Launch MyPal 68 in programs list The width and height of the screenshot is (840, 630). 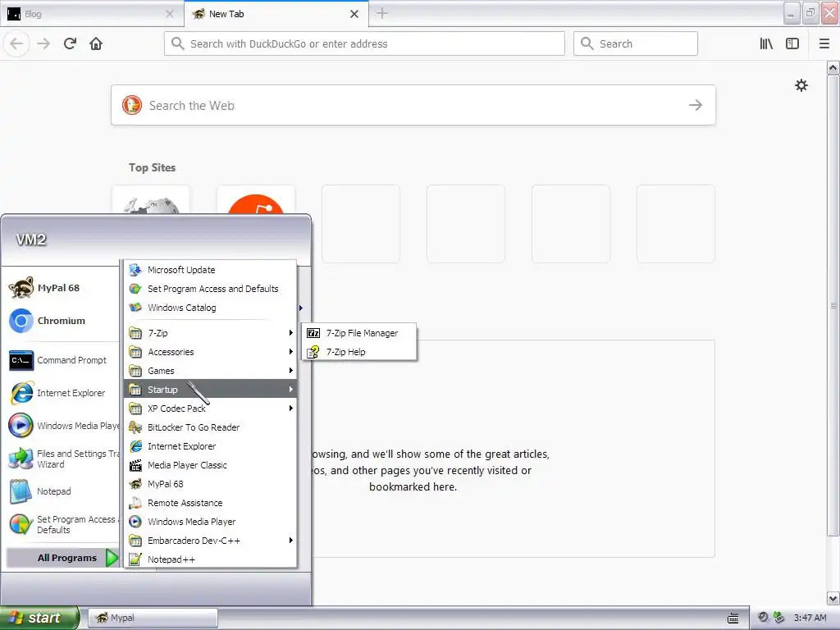coord(211,484)
